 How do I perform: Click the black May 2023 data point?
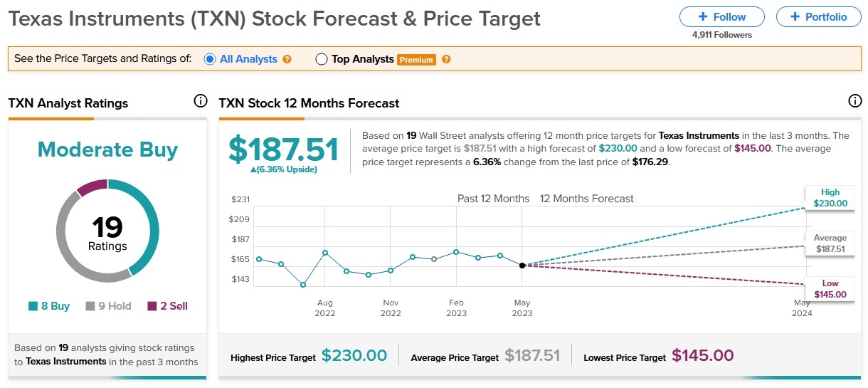click(522, 265)
